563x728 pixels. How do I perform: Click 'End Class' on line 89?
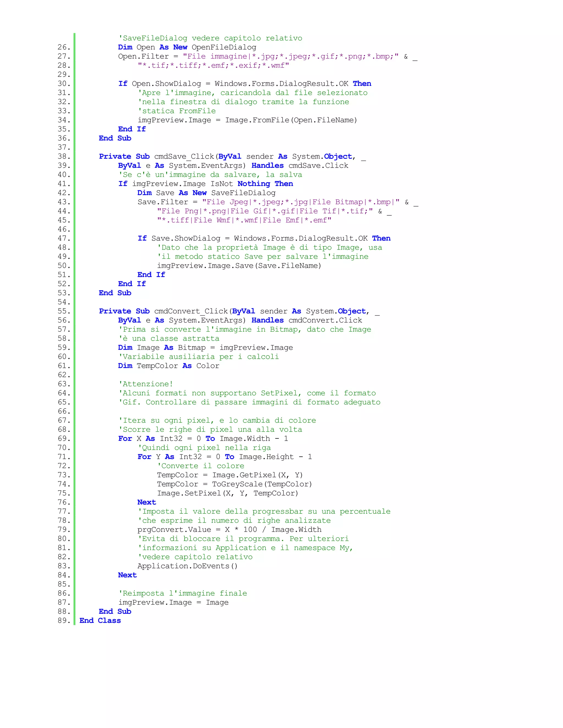100,621
